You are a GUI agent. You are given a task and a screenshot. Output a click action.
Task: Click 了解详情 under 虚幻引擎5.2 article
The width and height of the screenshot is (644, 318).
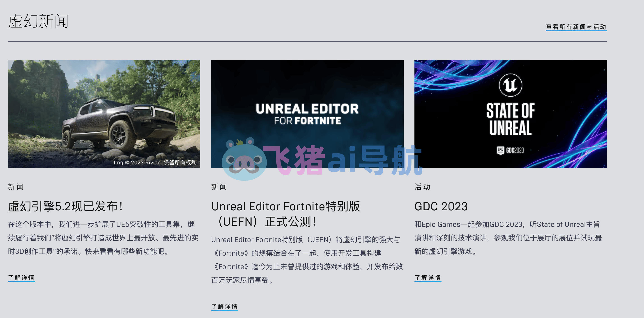coord(21,277)
